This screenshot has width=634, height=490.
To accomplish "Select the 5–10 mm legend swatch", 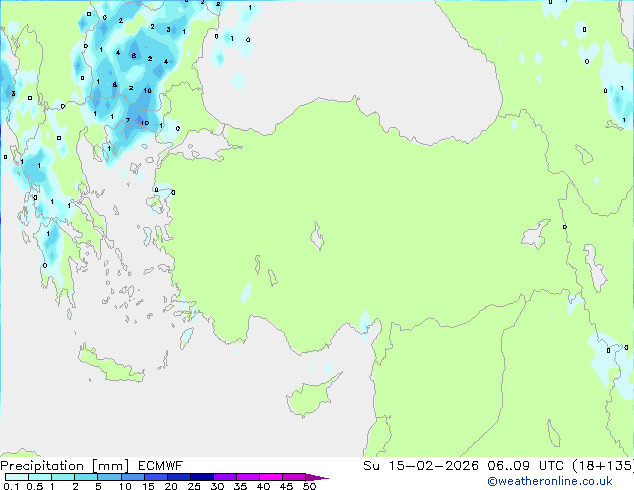I will pyautogui.click(x=109, y=477).
